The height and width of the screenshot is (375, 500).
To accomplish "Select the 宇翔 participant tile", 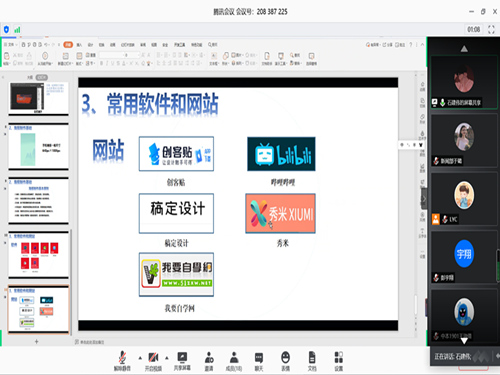I will coord(464,257).
